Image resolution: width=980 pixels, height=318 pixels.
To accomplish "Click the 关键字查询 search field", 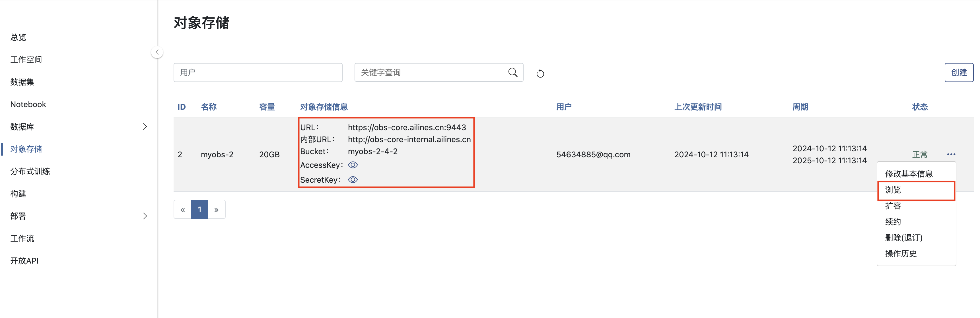I will click(430, 72).
